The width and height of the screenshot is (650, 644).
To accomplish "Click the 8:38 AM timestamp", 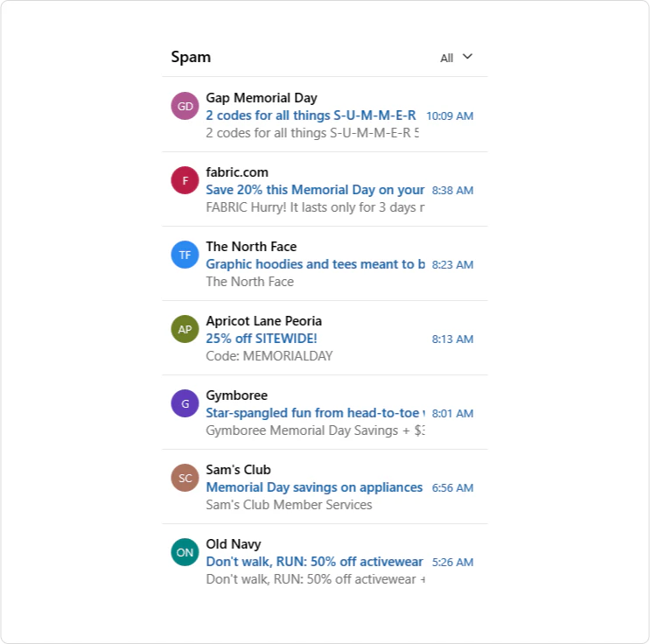I will click(452, 191).
